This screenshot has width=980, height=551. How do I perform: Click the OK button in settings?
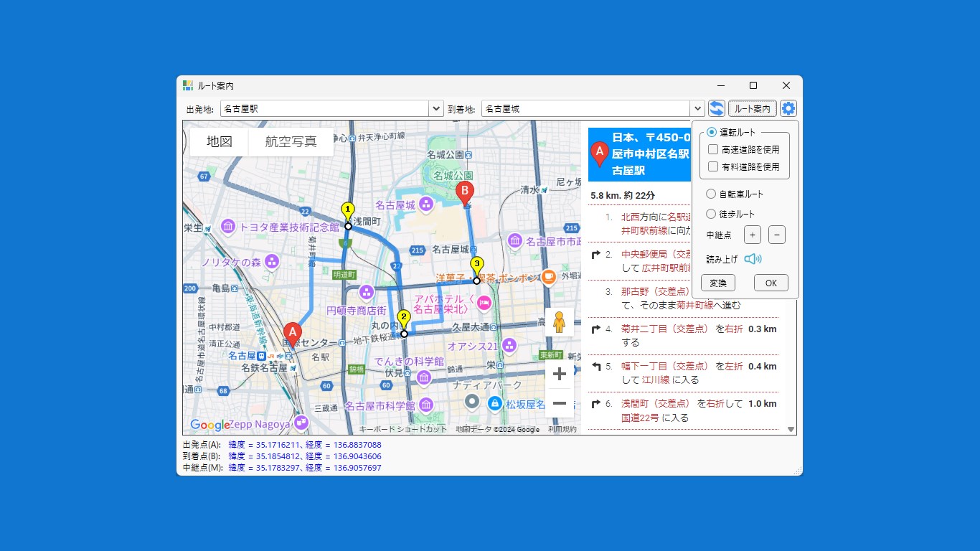[771, 283]
